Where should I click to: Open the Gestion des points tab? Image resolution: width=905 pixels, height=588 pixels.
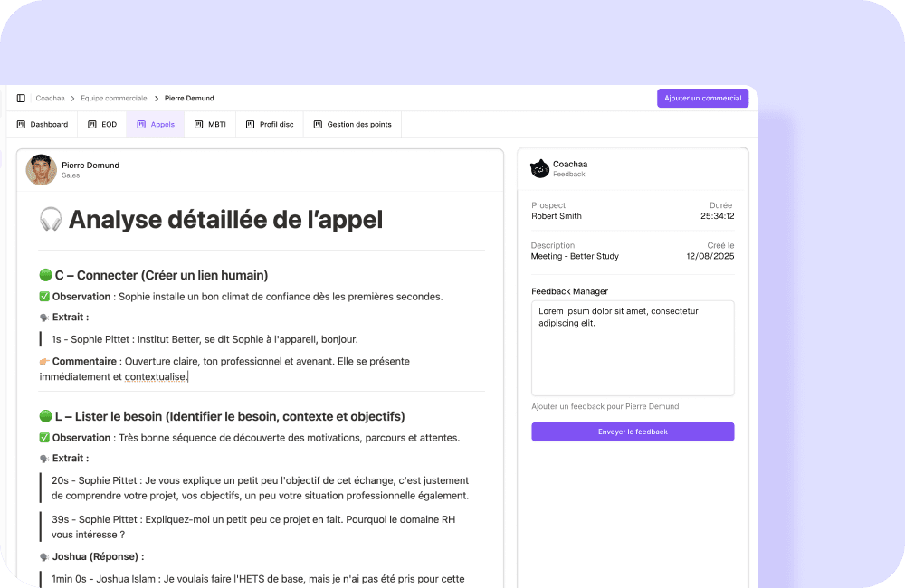(x=358, y=124)
